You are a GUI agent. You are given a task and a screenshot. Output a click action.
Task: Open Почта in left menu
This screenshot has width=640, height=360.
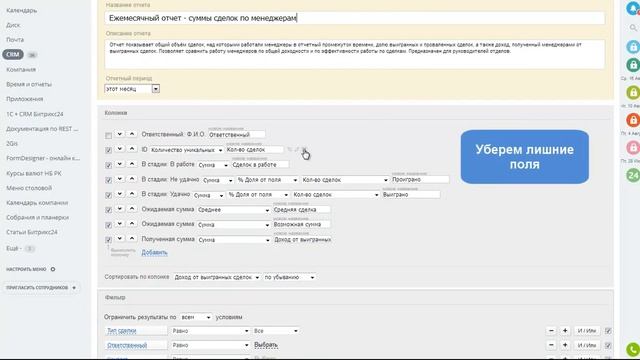pos(15,40)
